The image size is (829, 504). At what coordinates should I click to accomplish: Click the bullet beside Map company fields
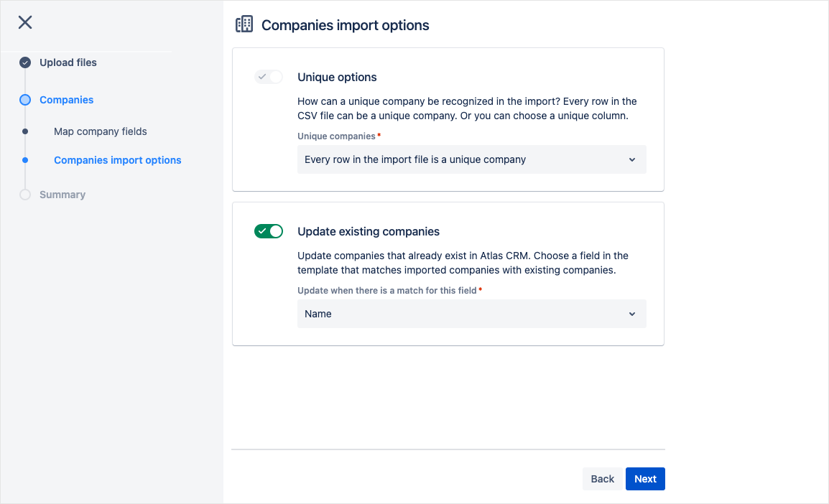click(25, 131)
